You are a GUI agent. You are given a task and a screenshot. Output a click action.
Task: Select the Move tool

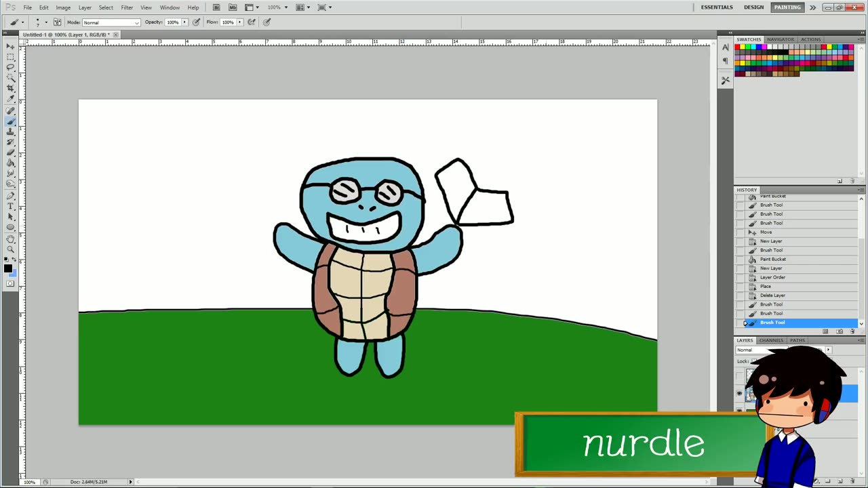[11, 47]
